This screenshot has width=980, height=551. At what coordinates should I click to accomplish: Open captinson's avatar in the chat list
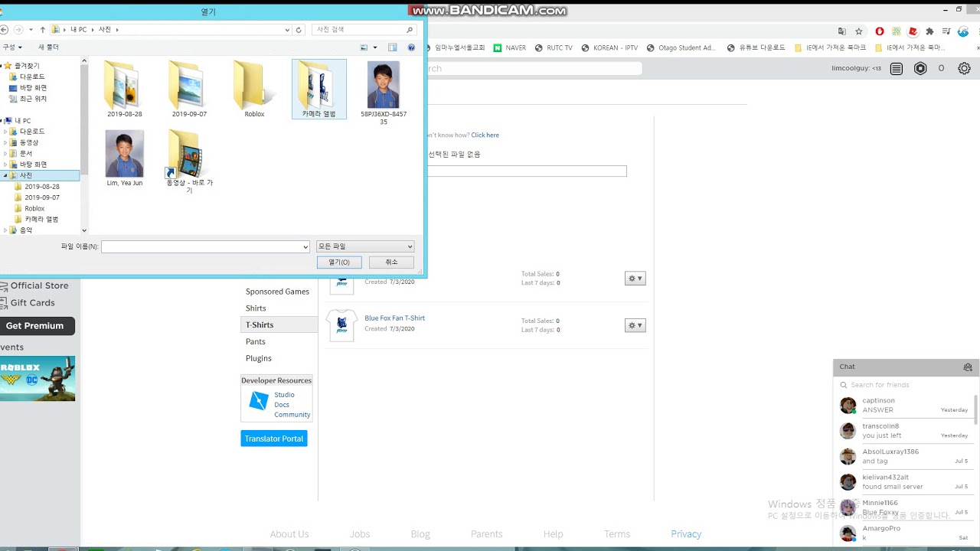click(x=848, y=405)
